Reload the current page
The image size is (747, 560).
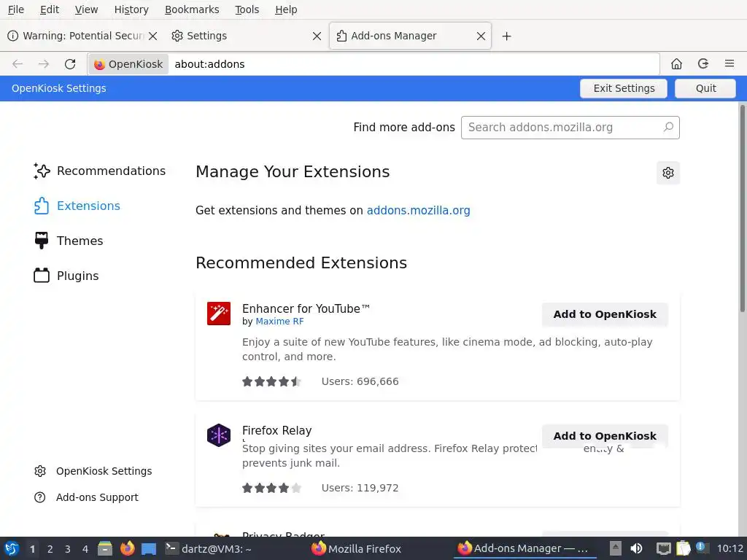(70, 64)
